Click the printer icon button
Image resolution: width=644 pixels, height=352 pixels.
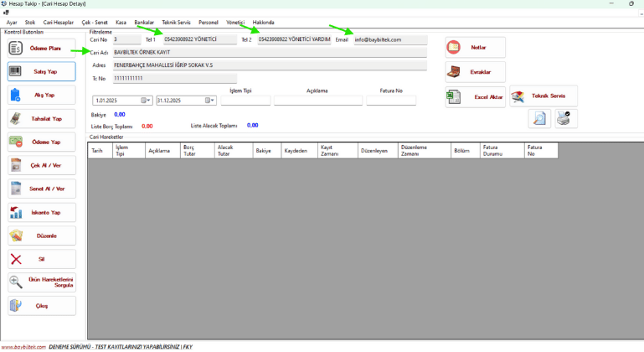click(566, 119)
